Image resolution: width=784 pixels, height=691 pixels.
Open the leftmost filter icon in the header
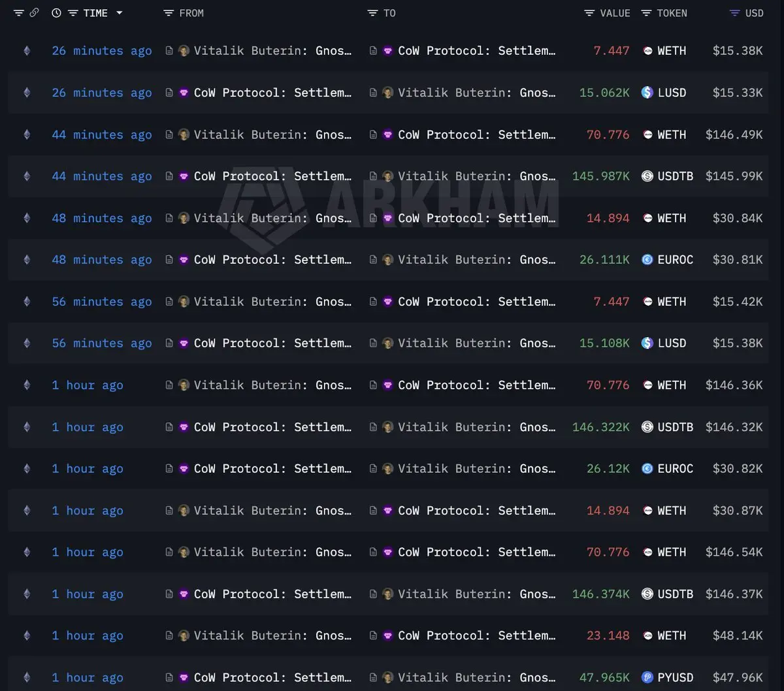tap(19, 13)
